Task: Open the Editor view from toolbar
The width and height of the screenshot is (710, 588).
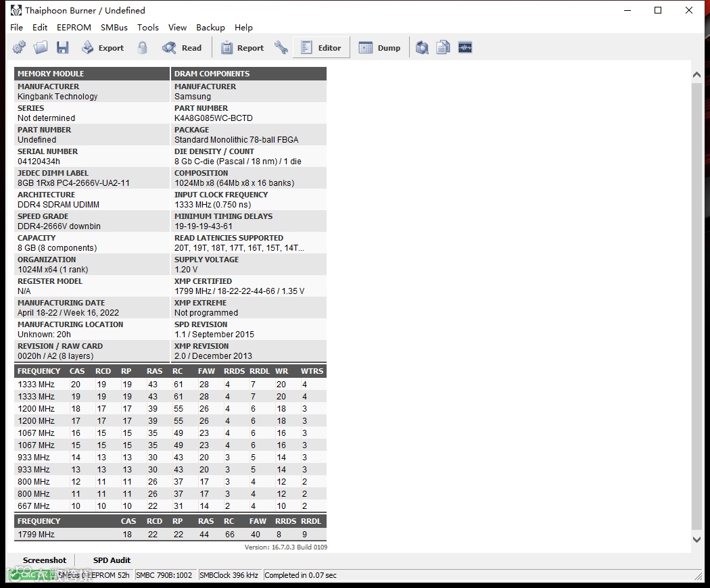Action: point(321,47)
